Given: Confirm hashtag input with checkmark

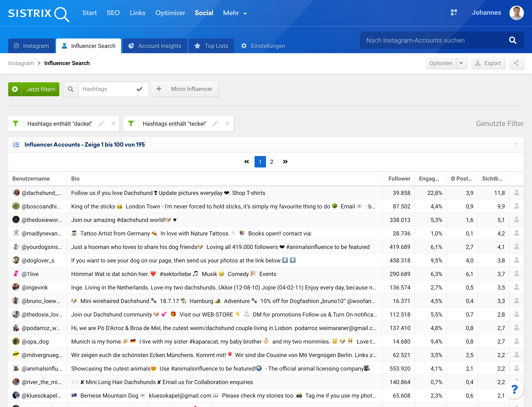Looking at the screenshot, I should (x=139, y=89).
